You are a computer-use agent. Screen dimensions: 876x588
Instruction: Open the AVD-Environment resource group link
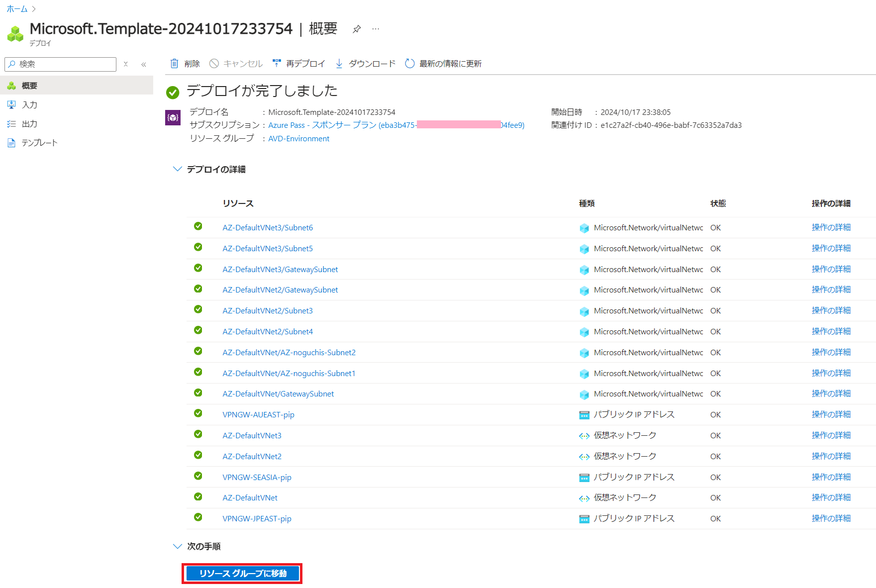pos(298,138)
